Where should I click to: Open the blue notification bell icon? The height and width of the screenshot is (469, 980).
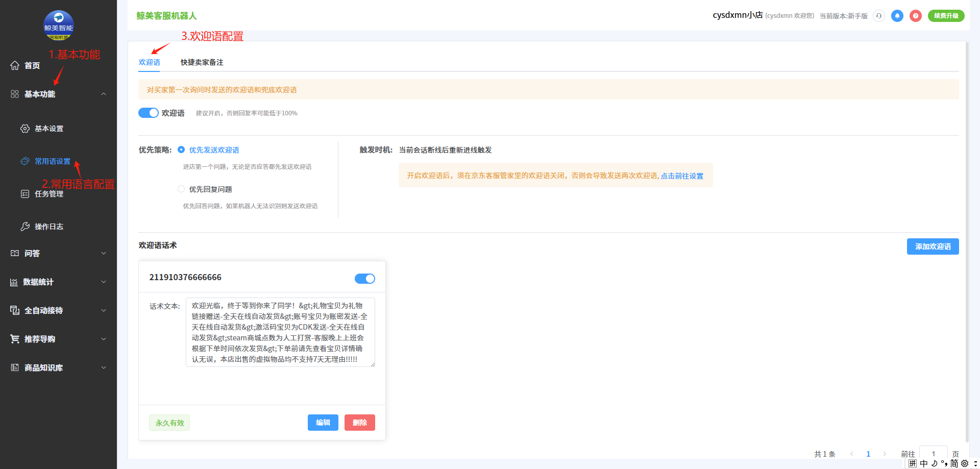pos(897,16)
